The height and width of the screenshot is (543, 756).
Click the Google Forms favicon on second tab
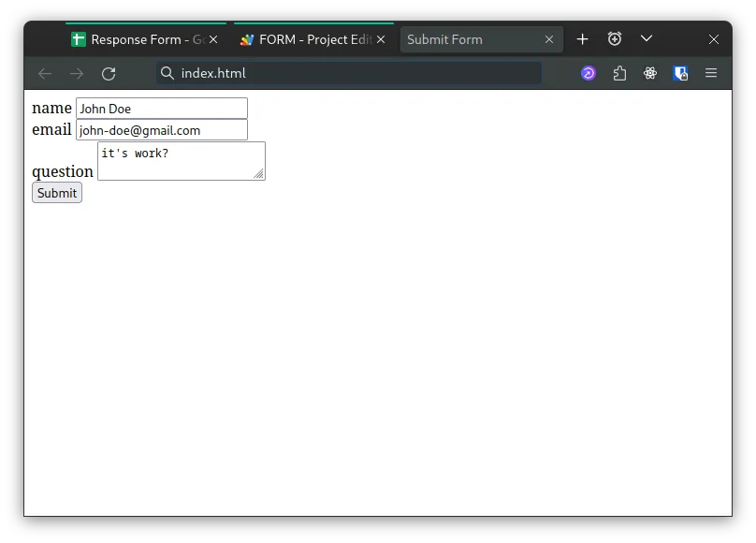[x=248, y=39]
